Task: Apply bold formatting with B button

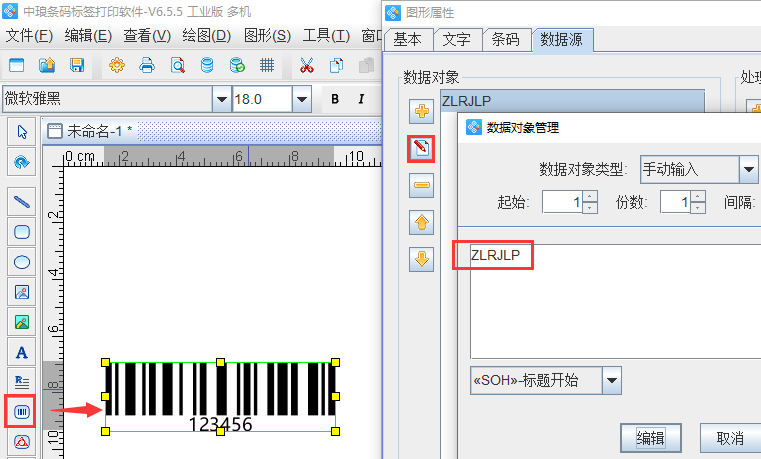Action: [335, 99]
